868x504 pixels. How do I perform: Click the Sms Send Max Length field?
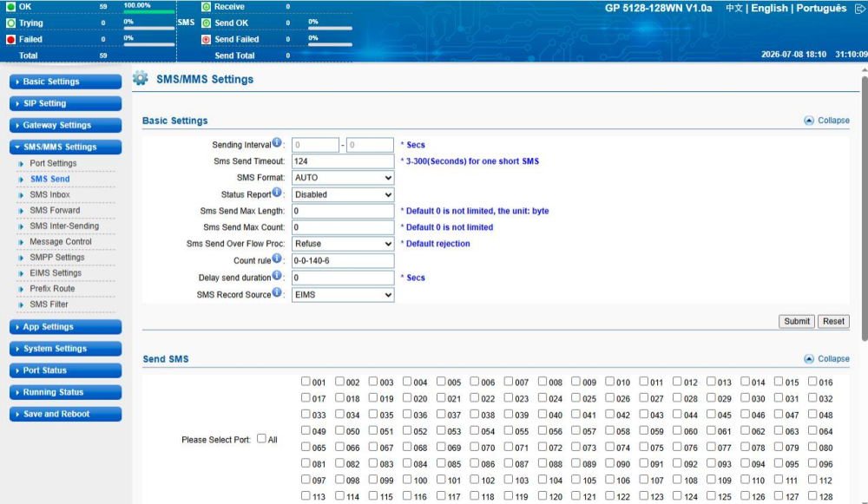coord(343,211)
